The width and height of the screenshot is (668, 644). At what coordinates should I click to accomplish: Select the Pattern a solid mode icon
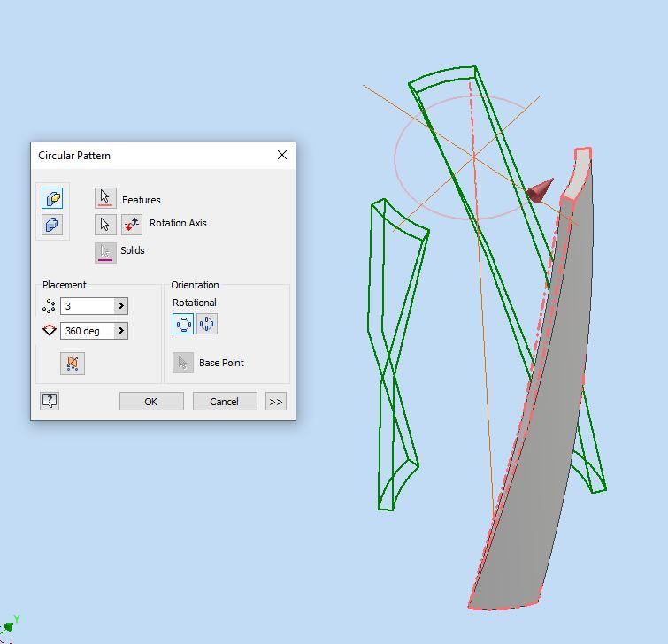tap(53, 225)
